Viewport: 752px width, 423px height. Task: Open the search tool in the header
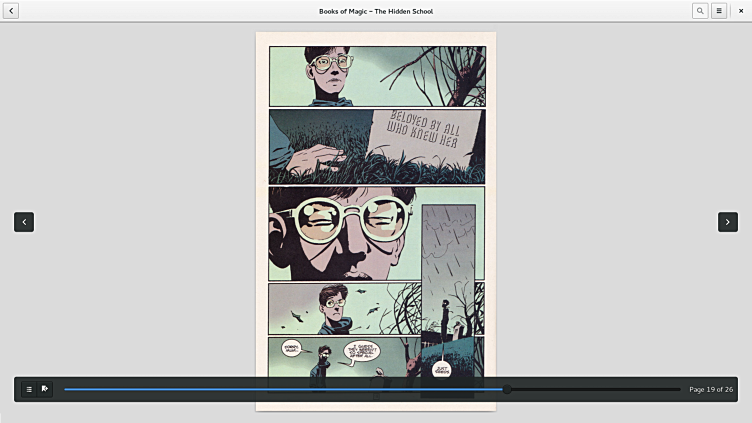click(700, 11)
